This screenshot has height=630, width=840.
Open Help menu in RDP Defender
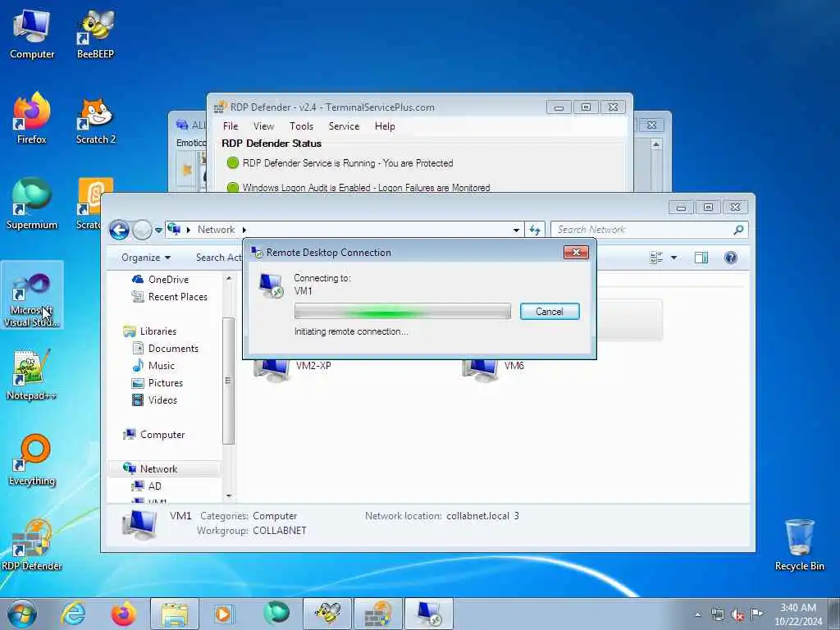(x=385, y=126)
